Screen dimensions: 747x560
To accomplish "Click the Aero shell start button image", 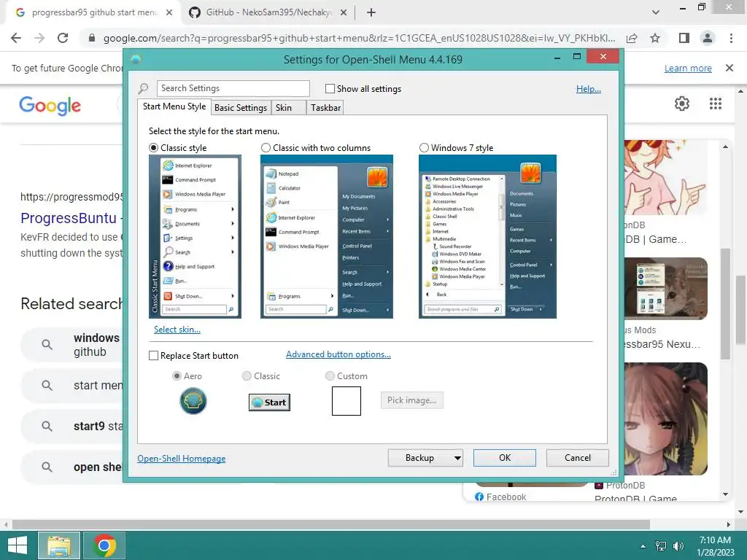I will tap(193, 401).
